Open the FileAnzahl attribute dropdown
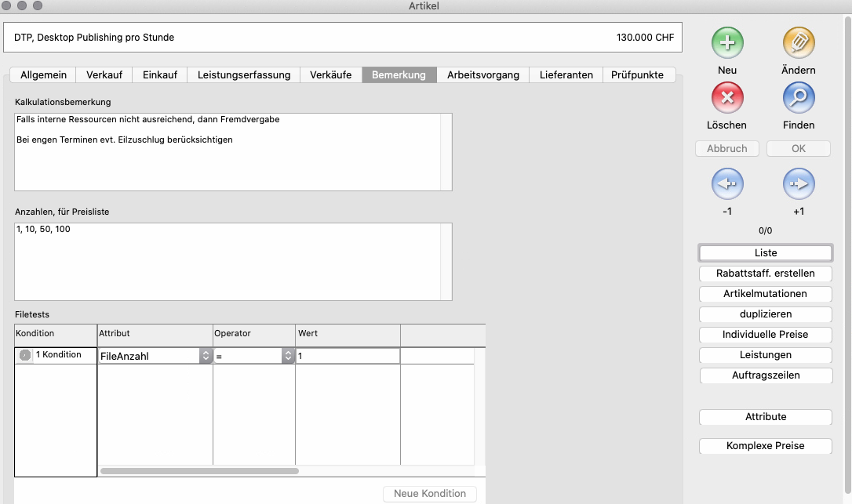 [x=206, y=356]
